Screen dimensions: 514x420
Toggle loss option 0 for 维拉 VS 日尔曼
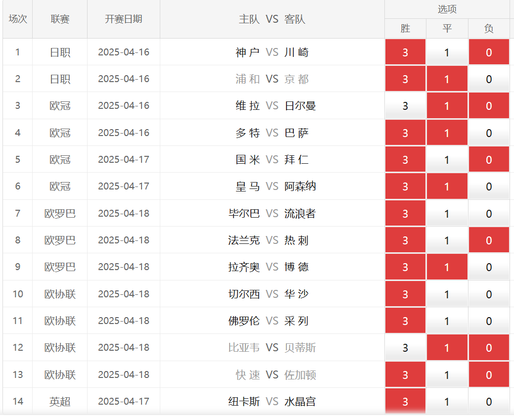(x=489, y=105)
